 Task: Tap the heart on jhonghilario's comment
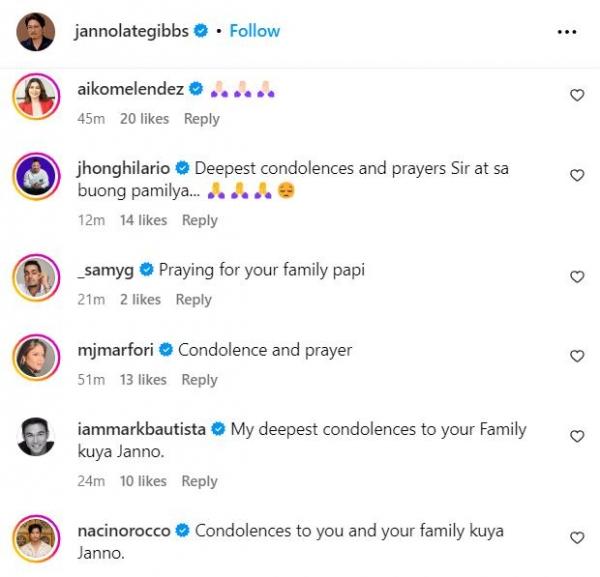coord(576,175)
